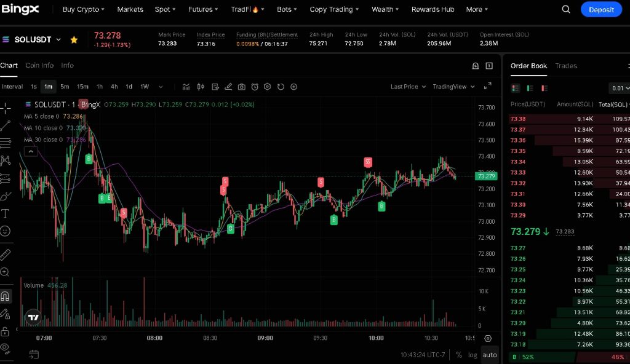Select the 1d interval
The width and height of the screenshot is (630, 364).
(129, 87)
